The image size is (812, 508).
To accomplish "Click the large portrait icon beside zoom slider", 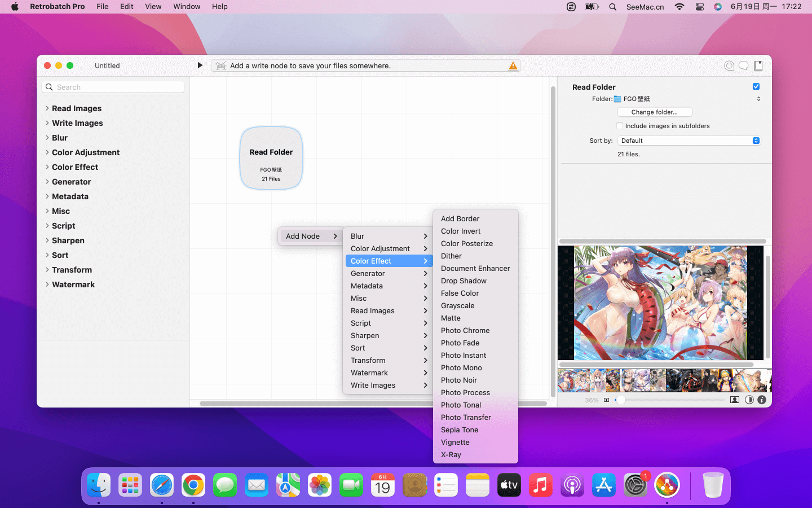I will pyautogui.click(x=734, y=400).
